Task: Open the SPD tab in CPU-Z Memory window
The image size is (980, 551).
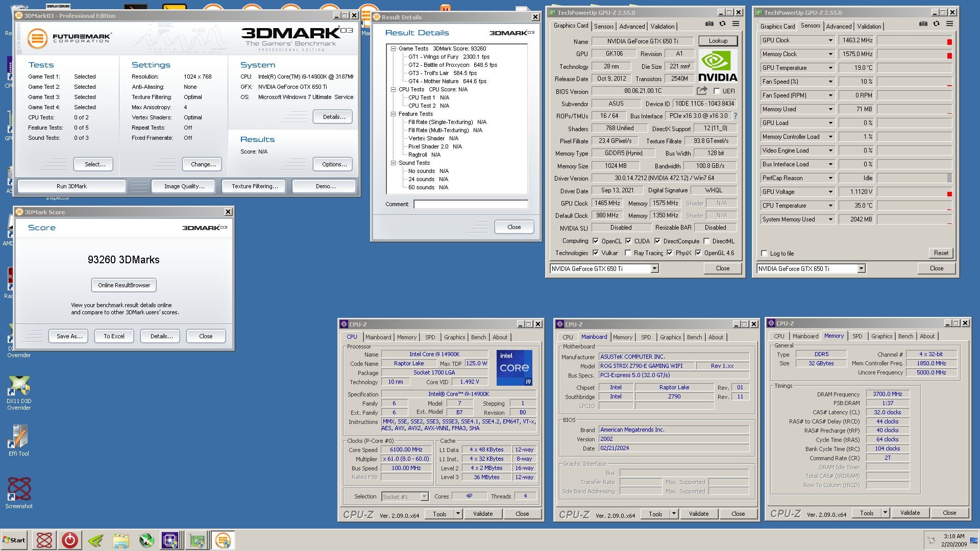Action: [857, 336]
